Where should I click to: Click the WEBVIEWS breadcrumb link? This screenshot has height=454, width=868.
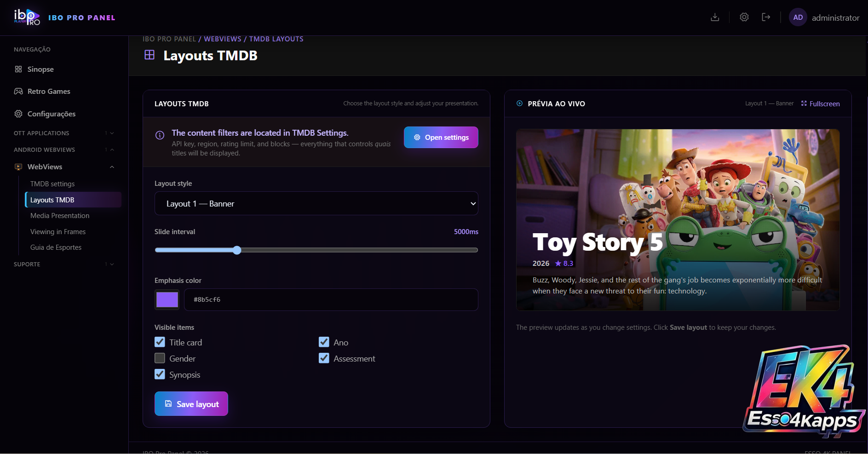point(223,39)
